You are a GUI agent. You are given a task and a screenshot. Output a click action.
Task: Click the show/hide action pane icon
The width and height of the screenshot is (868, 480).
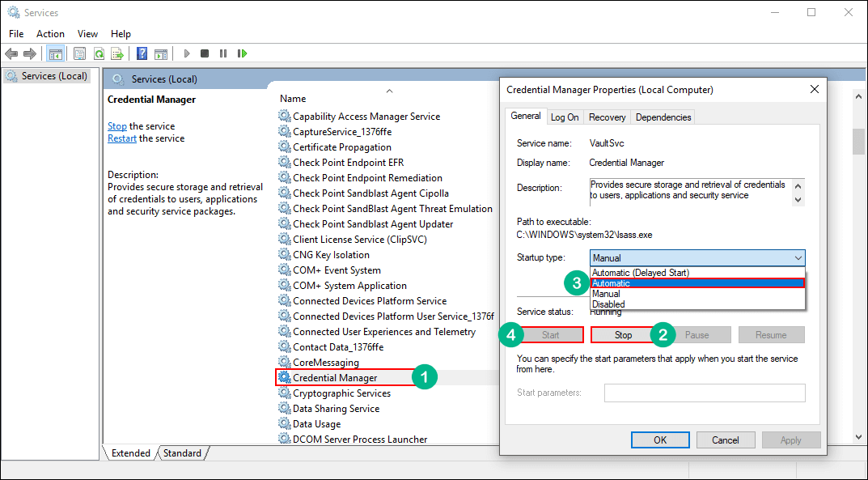pos(160,53)
